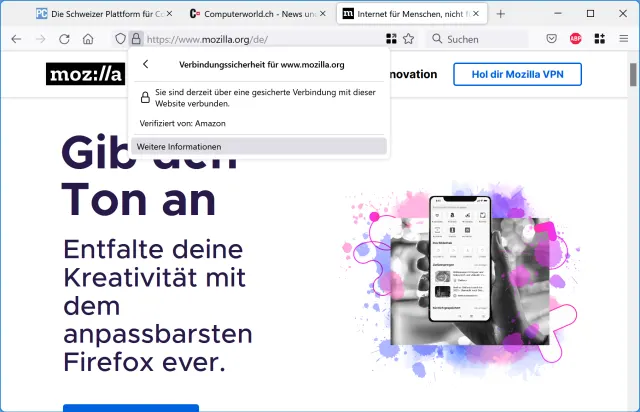Click the search magnifier icon
The height and width of the screenshot is (412, 640).
[x=437, y=39]
